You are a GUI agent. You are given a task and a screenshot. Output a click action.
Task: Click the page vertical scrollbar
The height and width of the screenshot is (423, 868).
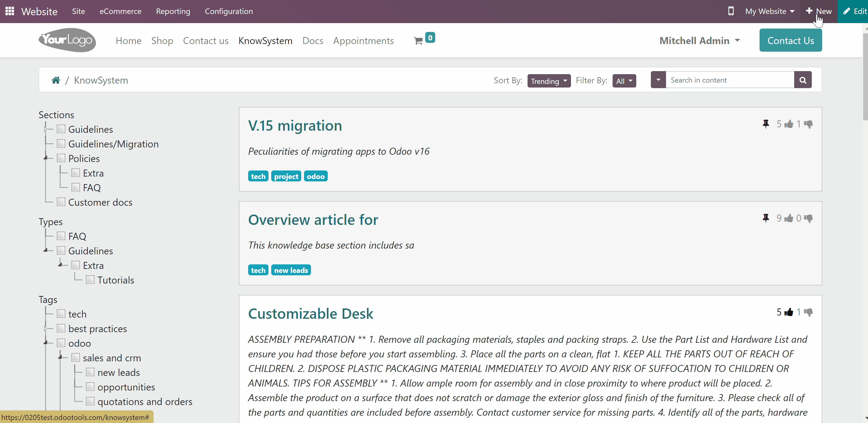coord(865,77)
